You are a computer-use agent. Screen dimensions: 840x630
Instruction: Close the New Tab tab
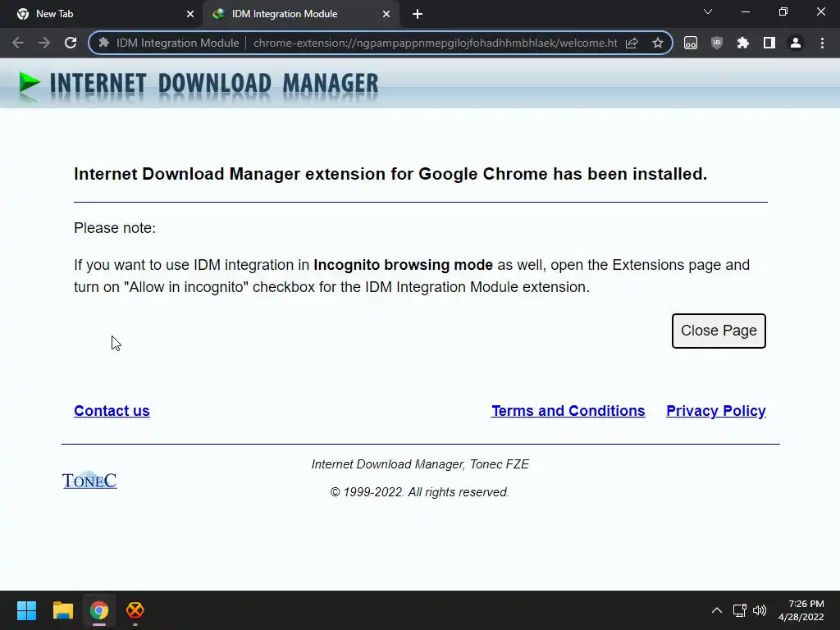point(190,14)
